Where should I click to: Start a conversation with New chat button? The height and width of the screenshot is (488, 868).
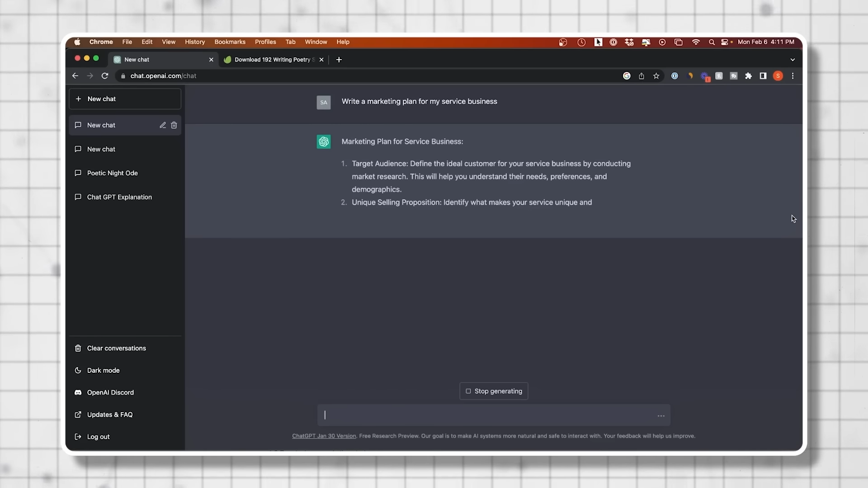(125, 99)
